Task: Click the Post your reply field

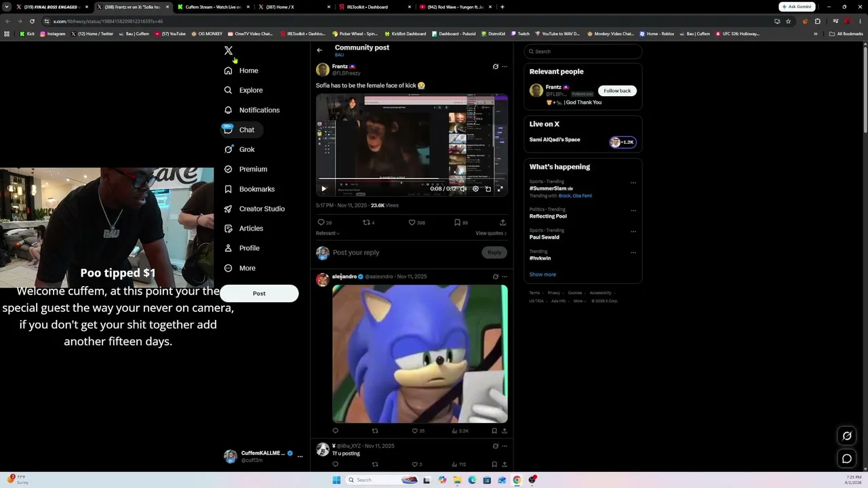Action: tap(405, 252)
